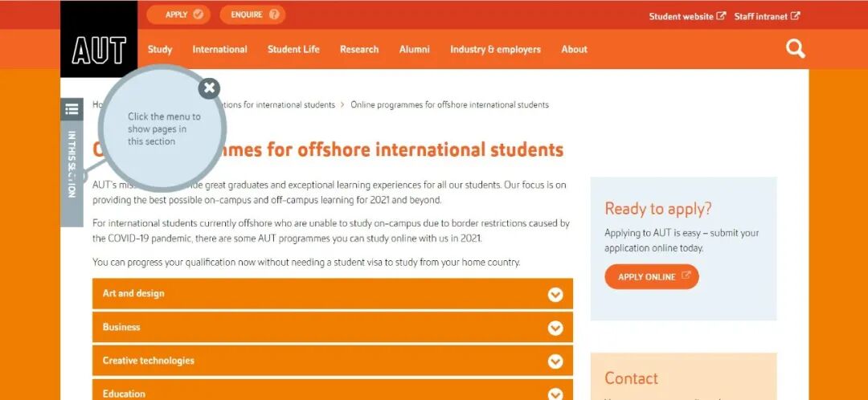This screenshot has height=400, width=868.
Task: Click the APPLY button in top bar
Action: tap(178, 15)
